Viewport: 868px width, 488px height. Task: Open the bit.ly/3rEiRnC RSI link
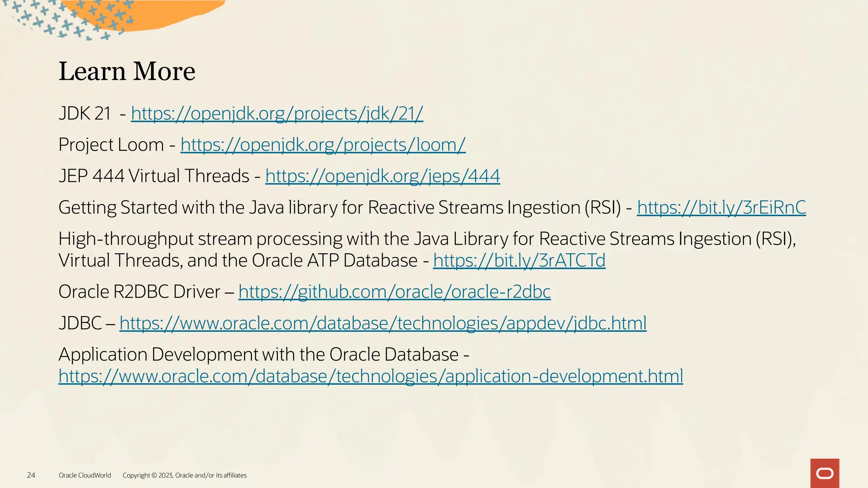click(721, 208)
